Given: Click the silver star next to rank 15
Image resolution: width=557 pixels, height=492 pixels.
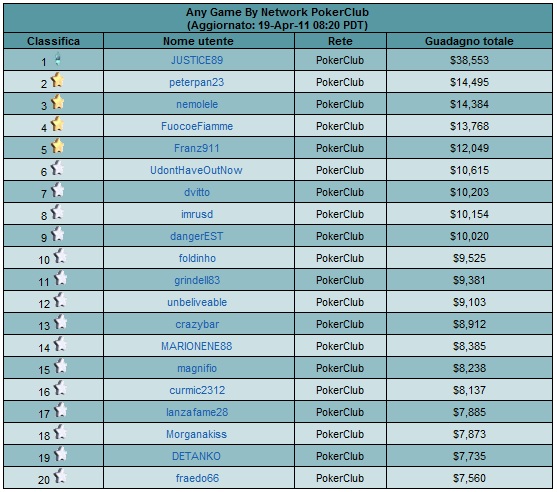Looking at the screenshot, I should pos(60,366).
